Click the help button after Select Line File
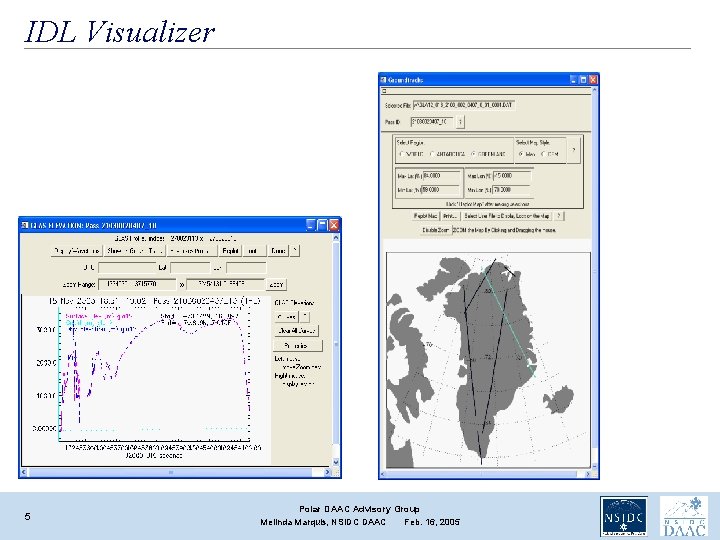The width and height of the screenshot is (720, 540). click(x=559, y=216)
